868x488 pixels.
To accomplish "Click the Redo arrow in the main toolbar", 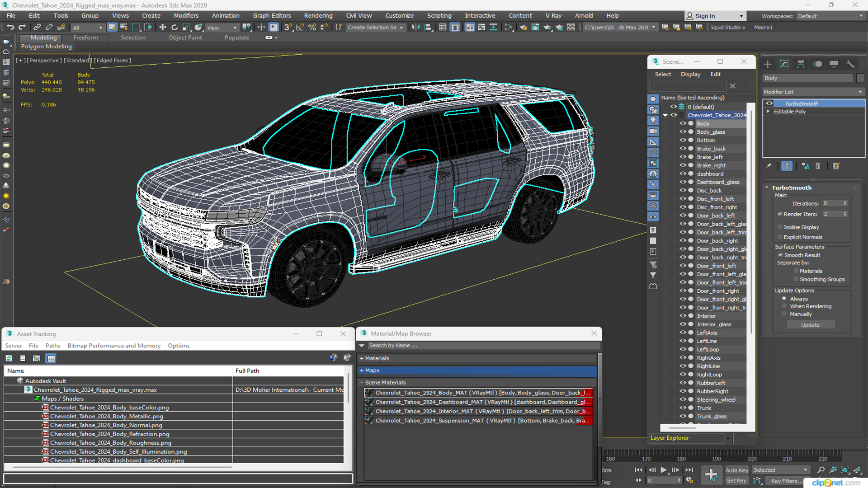I will (x=22, y=28).
